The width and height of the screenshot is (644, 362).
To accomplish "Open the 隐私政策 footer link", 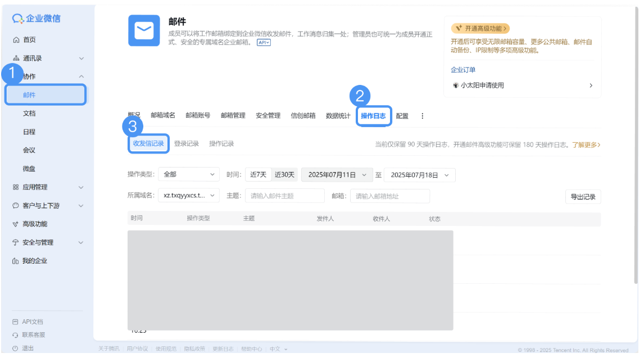I will (194, 349).
